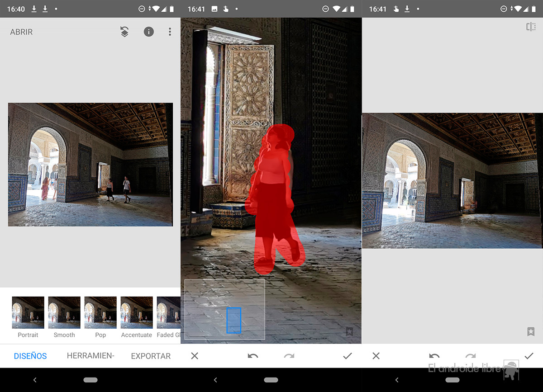The image size is (543, 392).
Task: Choose the Pop filter thumbnail
Action: pyautogui.click(x=100, y=312)
